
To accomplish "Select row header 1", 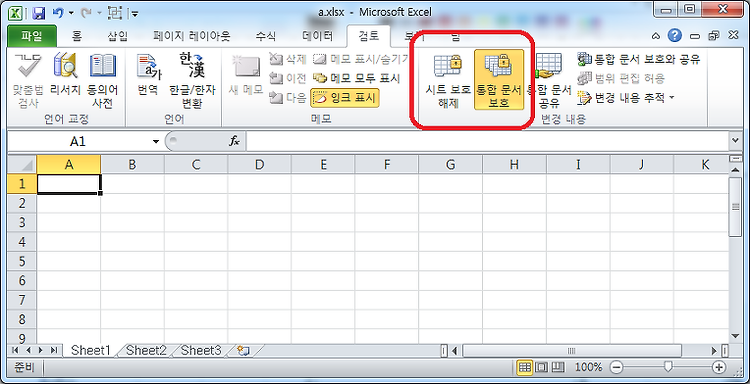I will pyautogui.click(x=22, y=184).
